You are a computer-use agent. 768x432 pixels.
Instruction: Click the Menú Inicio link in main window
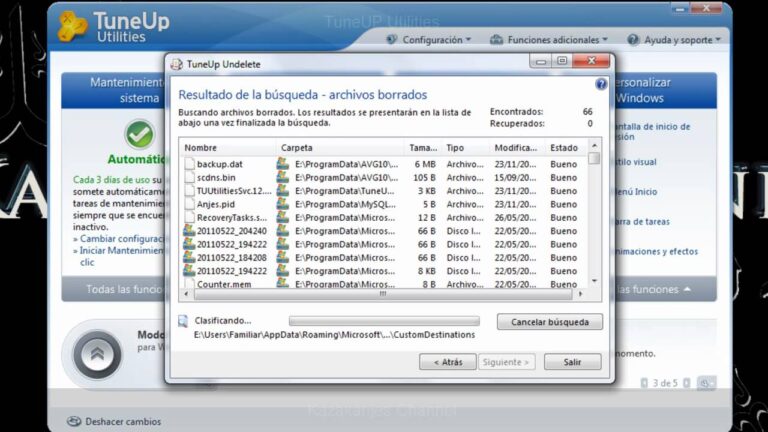pyautogui.click(x=636, y=192)
